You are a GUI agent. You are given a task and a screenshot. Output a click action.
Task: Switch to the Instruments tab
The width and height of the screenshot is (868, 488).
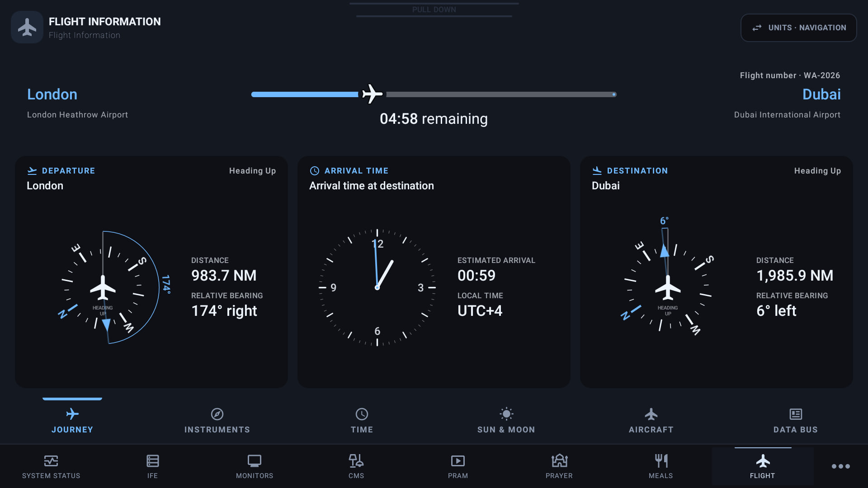click(217, 421)
